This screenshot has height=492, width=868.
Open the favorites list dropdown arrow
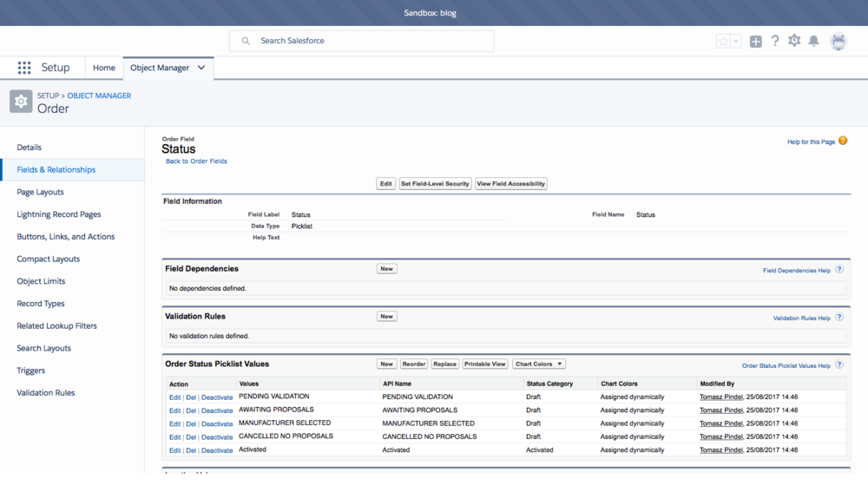point(736,42)
